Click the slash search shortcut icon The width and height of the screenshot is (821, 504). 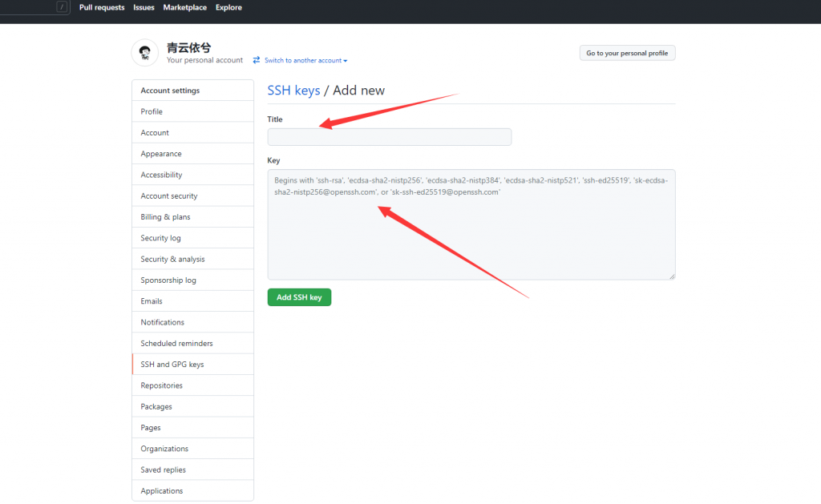[62, 6]
